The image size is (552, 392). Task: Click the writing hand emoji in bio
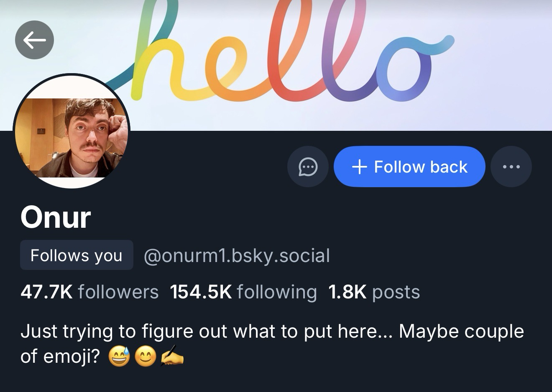point(172,357)
